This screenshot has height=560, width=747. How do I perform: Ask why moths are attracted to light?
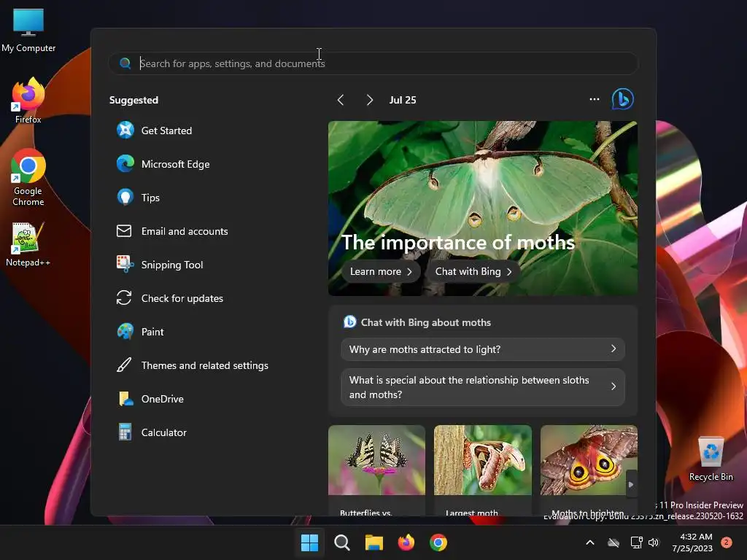[483, 349]
